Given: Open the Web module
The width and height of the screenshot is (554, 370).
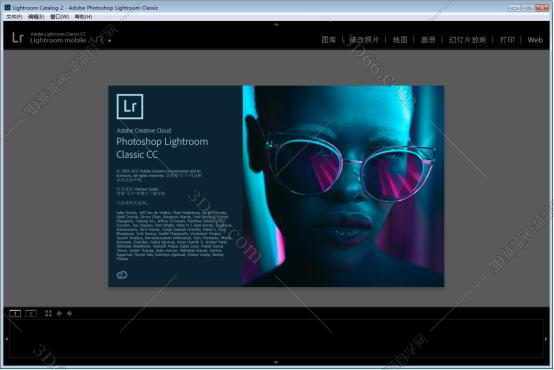Looking at the screenshot, I should tap(535, 40).
